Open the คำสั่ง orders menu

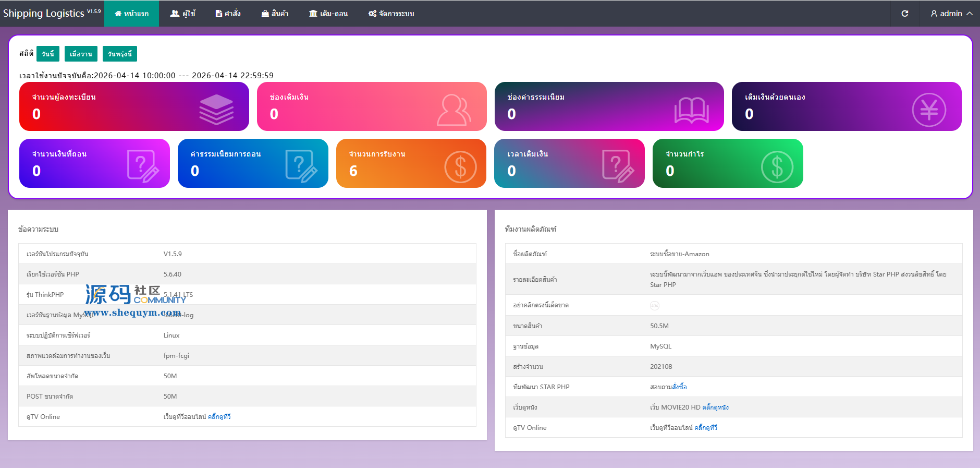point(228,14)
